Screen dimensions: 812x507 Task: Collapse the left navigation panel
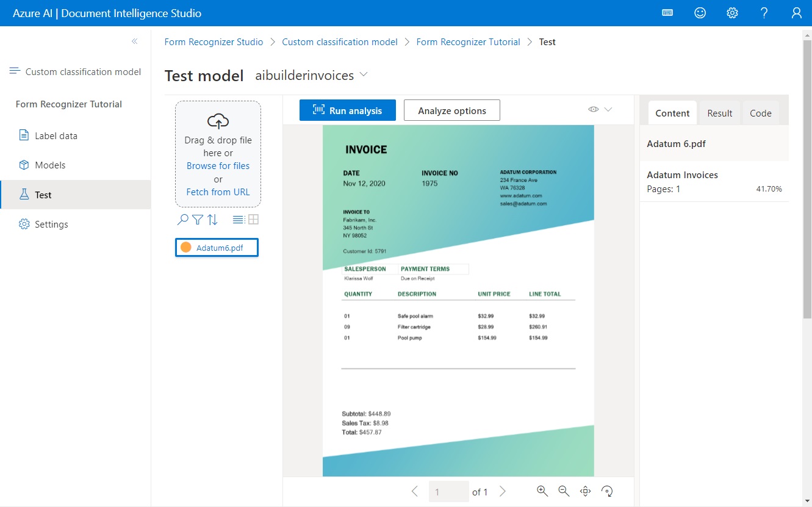tap(134, 41)
